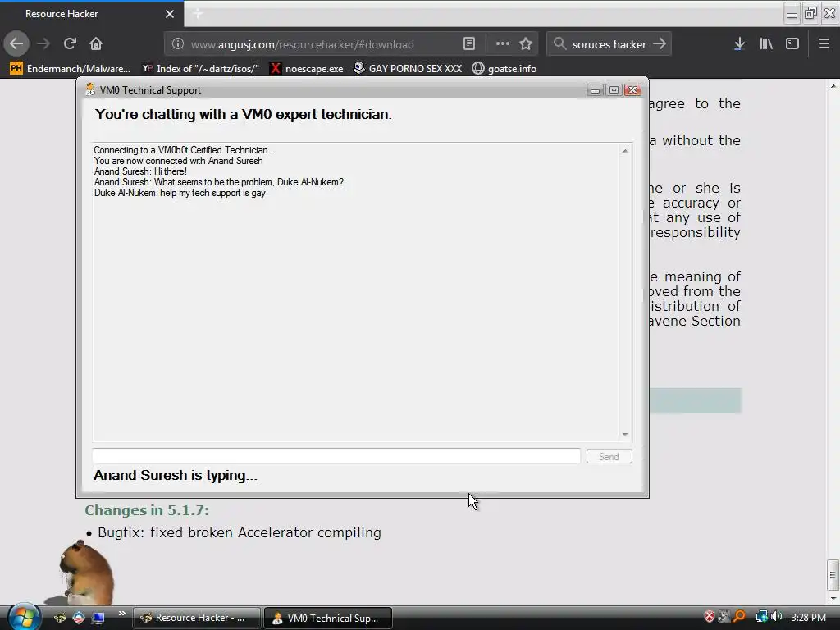Click the VM0 Technical Support title icon
This screenshot has height=630, width=840.
tap(89, 89)
